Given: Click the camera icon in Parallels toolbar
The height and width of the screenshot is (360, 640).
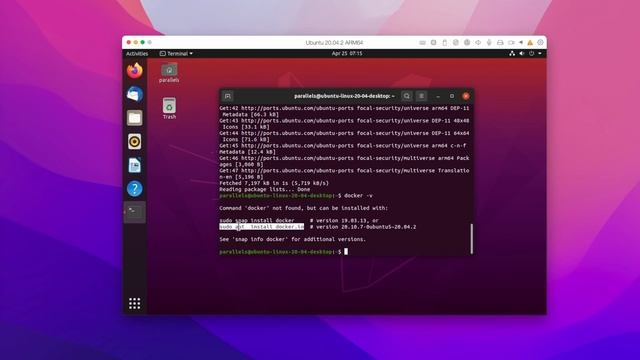Looking at the screenshot, I should (x=511, y=42).
